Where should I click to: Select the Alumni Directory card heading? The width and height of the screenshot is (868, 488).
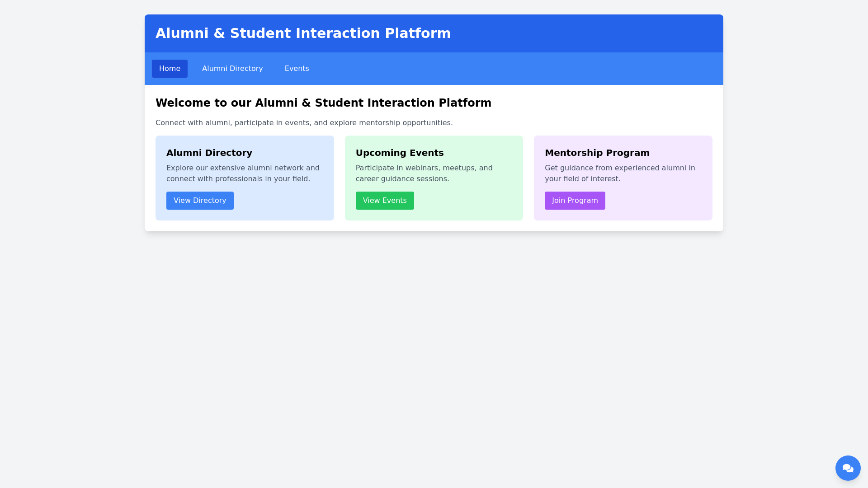click(x=209, y=153)
